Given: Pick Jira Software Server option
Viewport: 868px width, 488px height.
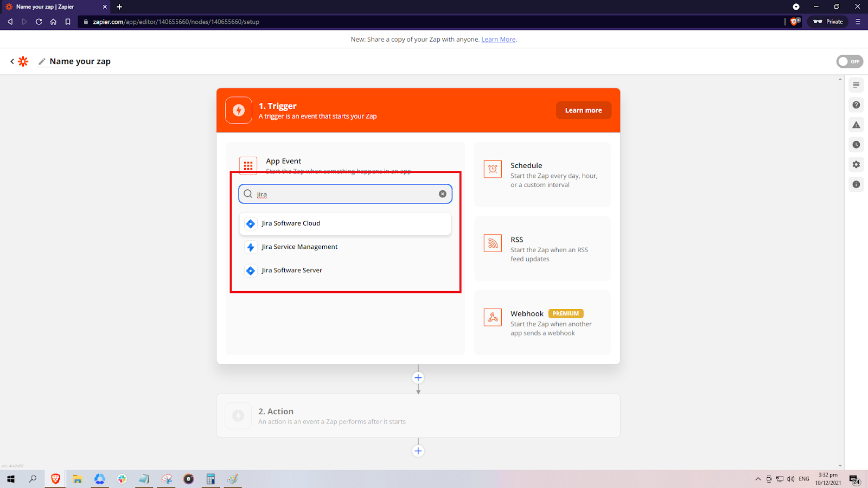Looking at the screenshot, I should pyautogui.click(x=345, y=270).
